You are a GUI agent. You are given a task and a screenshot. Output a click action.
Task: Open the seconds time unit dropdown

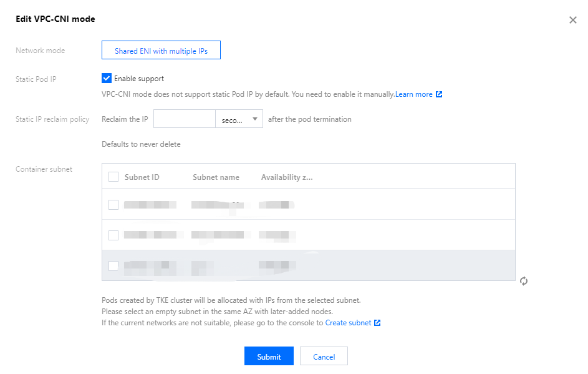click(239, 119)
